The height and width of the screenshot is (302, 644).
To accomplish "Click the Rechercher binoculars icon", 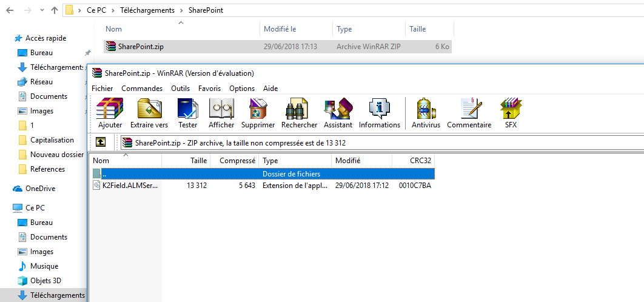I will click(x=299, y=114).
